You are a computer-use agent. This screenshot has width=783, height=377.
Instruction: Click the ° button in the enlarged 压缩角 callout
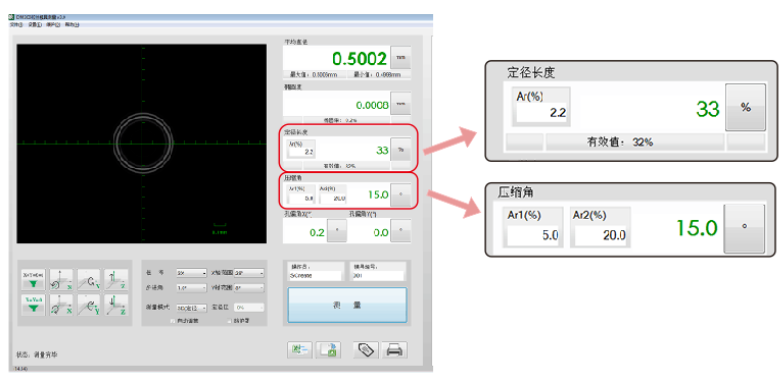pos(744,228)
